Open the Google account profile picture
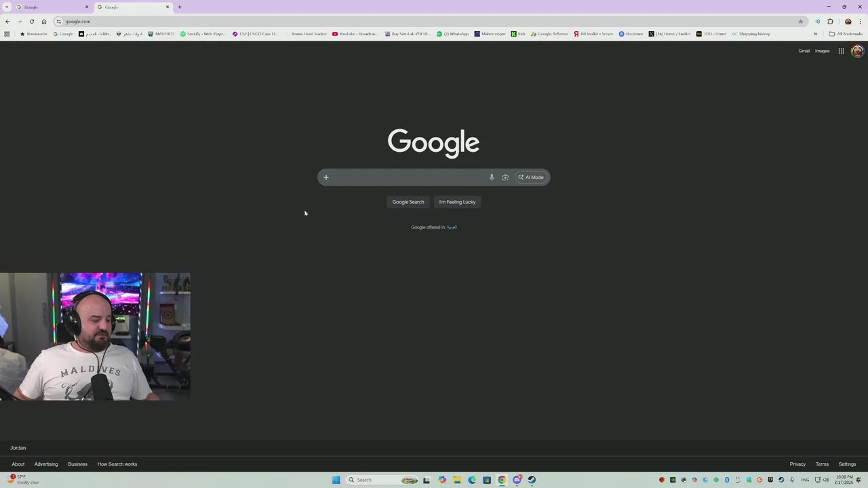 click(x=857, y=51)
